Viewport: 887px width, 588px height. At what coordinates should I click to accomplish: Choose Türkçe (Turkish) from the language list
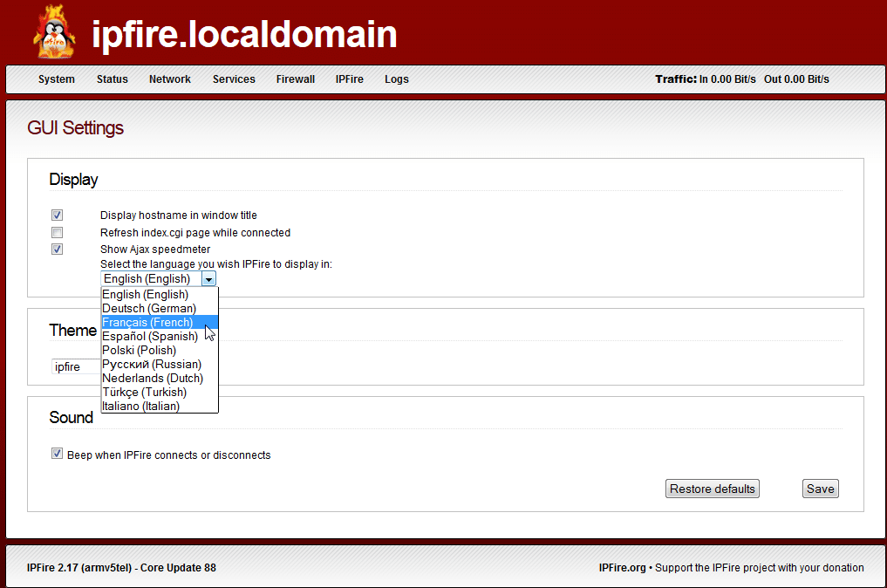click(160, 393)
